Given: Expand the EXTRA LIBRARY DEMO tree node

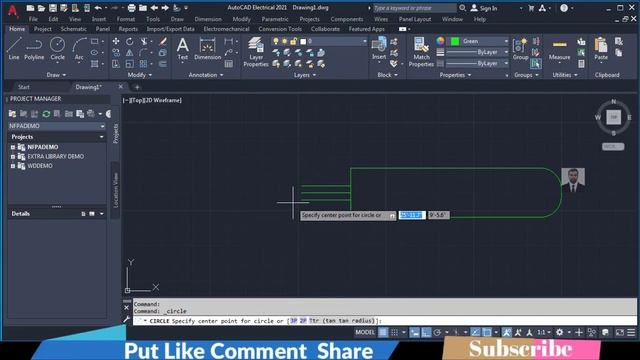Looking at the screenshot, I should coord(13,156).
